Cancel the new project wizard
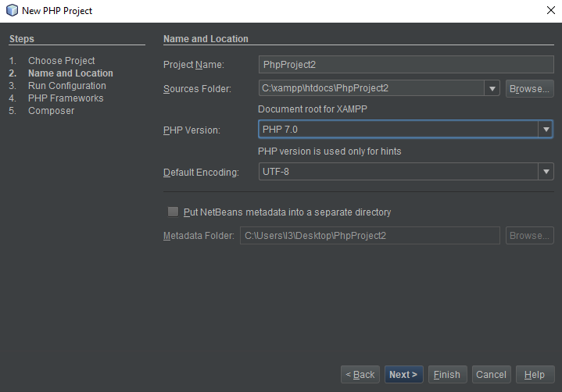 tap(491, 375)
